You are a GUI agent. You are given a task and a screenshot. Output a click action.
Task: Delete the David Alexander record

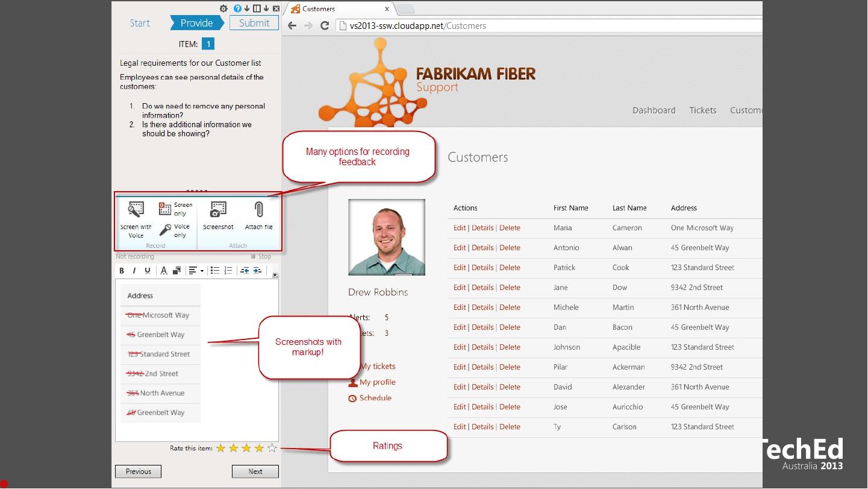tap(510, 387)
